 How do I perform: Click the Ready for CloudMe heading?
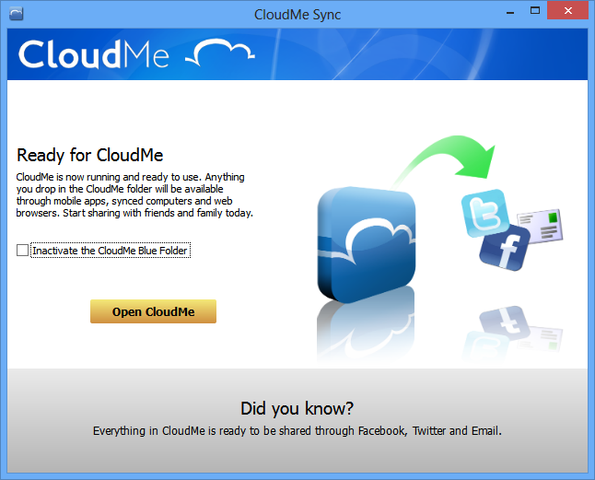(90, 155)
